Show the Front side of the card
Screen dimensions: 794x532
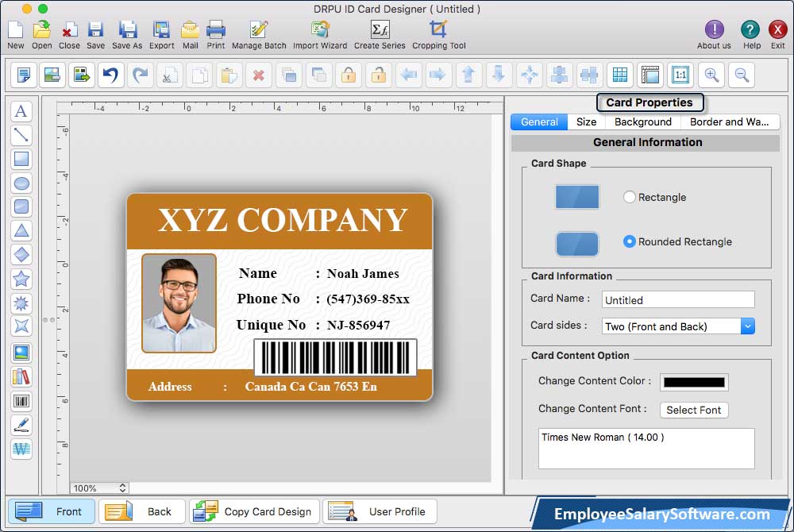[x=52, y=511]
